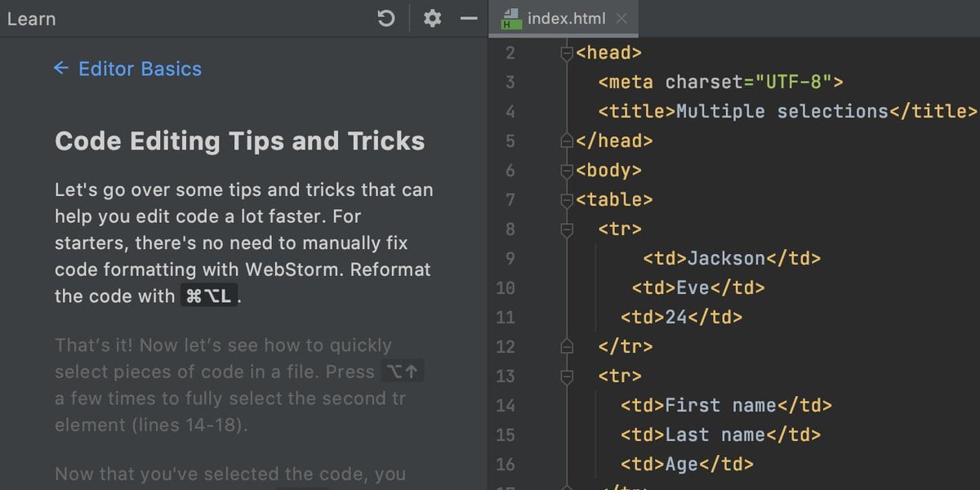Click the Code Editing Tips and Tricks heading
Viewport: 980px width, 490px height.
coord(239,141)
